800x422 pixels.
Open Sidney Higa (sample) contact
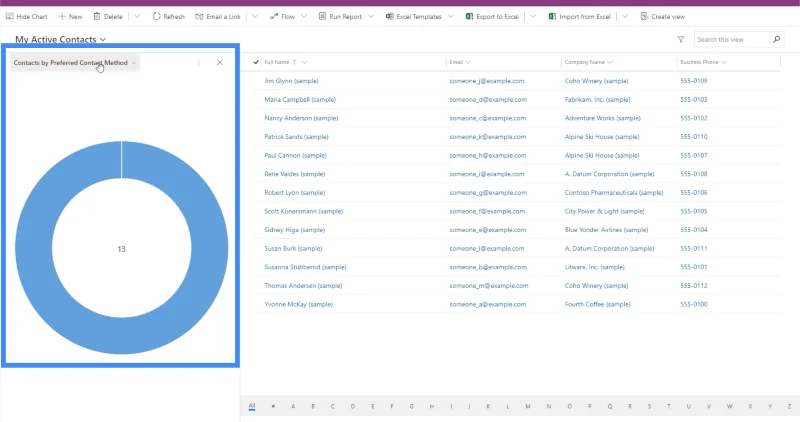[x=294, y=230]
